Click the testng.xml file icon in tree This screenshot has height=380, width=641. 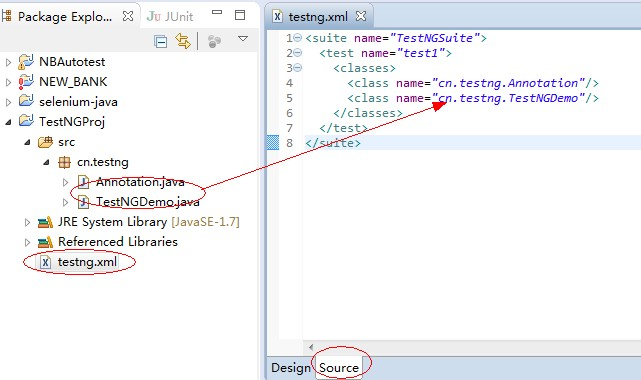coord(45,262)
